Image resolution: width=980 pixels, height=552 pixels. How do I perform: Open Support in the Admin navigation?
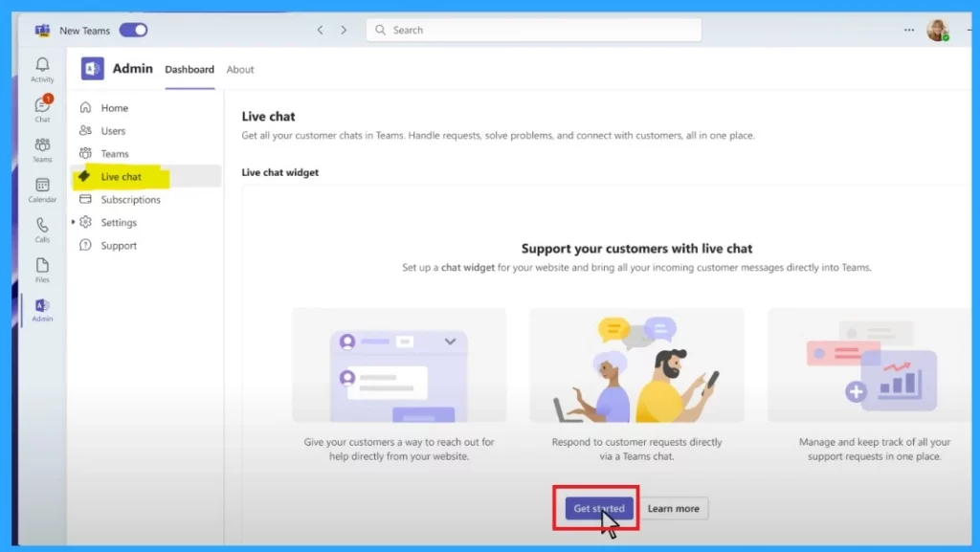pos(146,246)
